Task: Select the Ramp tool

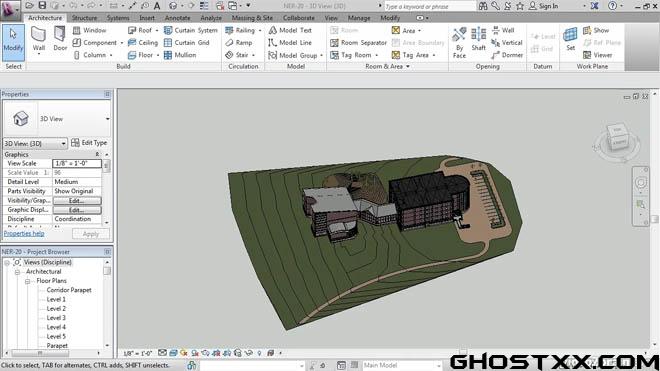Action: click(x=239, y=43)
